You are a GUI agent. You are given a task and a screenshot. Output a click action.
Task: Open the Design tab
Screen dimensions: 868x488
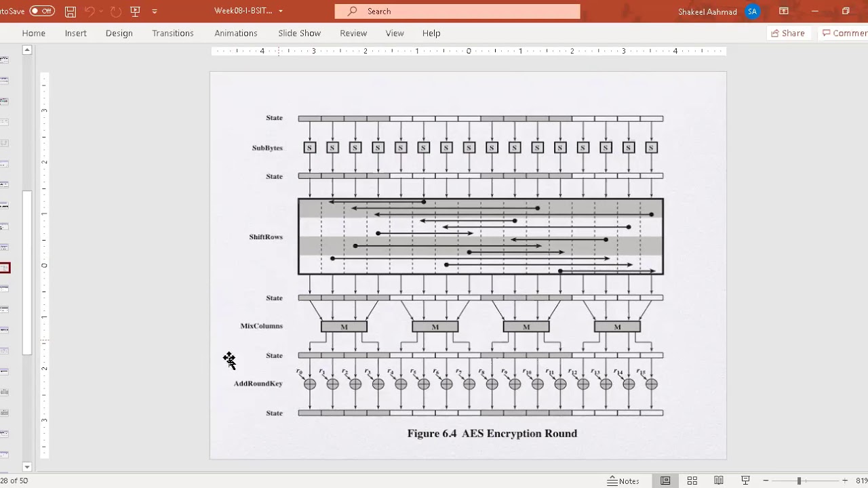pos(119,33)
